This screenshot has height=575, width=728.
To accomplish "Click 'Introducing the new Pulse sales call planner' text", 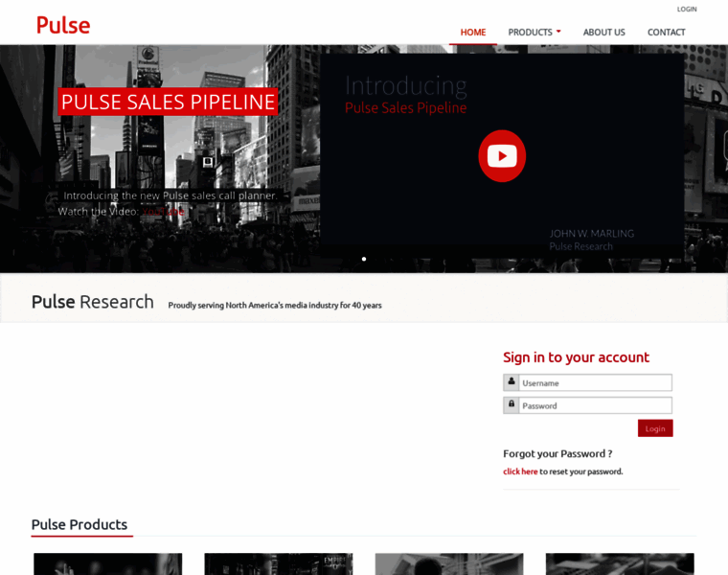I will (170, 195).
